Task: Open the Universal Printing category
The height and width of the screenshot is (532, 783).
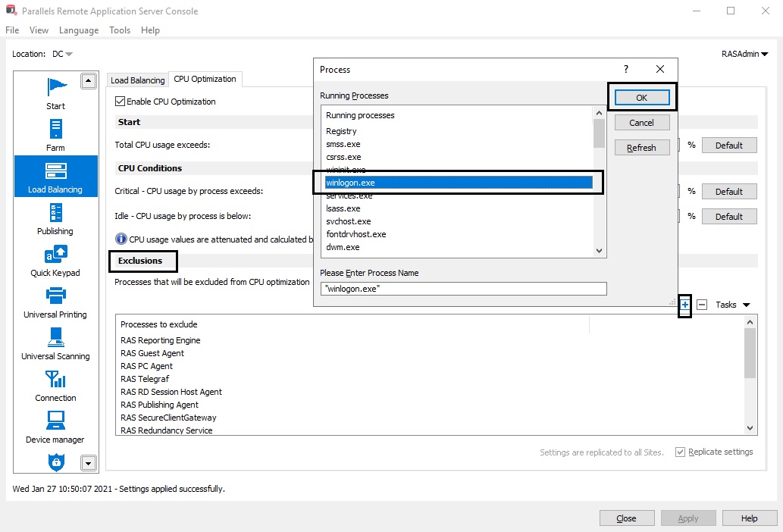Action: coord(55,302)
